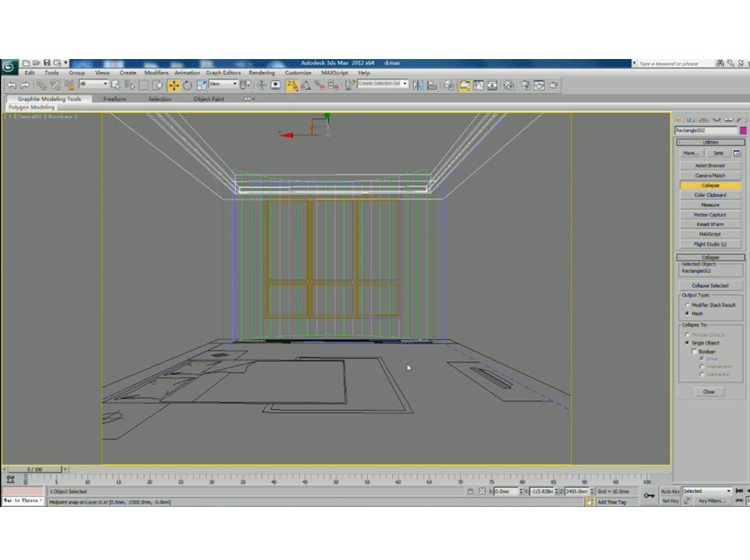Open Edit Named Selection Sets icon
The height and width of the screenshot is (560, 750).
(350, 85)
